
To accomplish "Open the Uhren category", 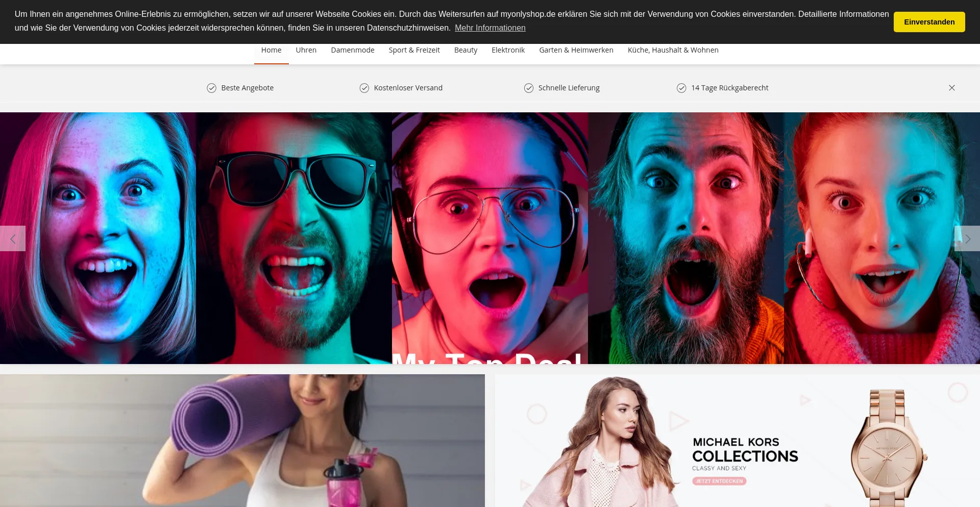I will (306, 50).
